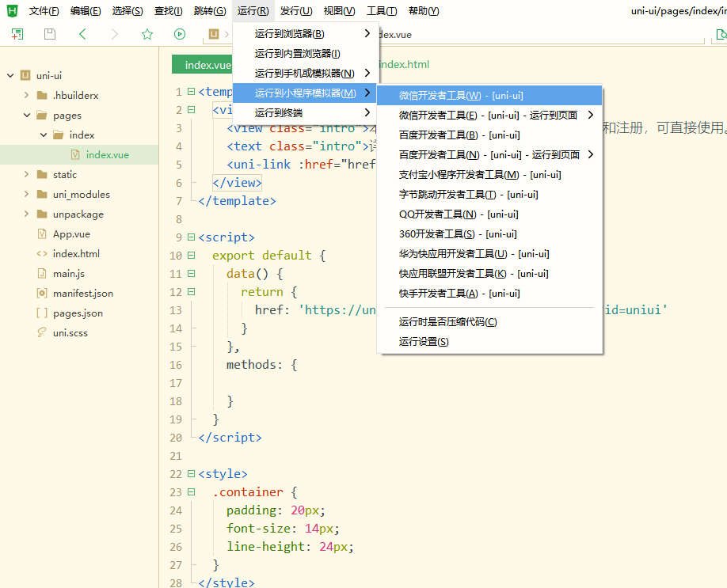Collapse the pages folder
Image resolution: width=727 pixels, height=588 pixels.
click(27, 116)
